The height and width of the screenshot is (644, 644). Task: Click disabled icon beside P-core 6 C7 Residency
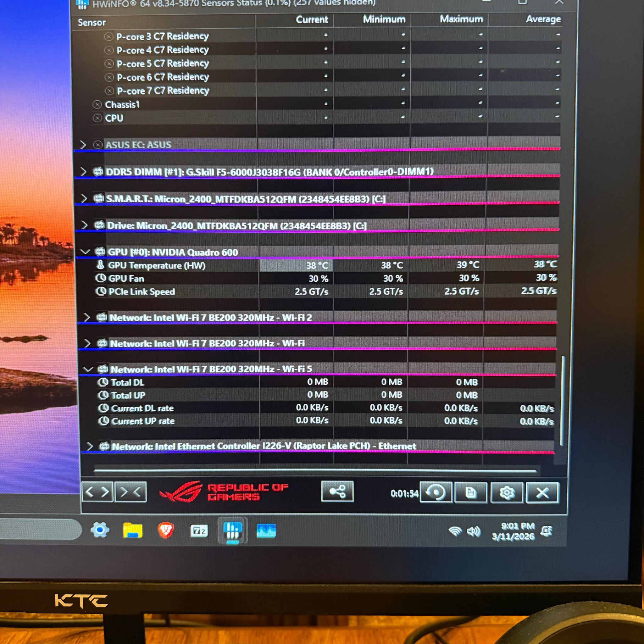click(109, 77)
